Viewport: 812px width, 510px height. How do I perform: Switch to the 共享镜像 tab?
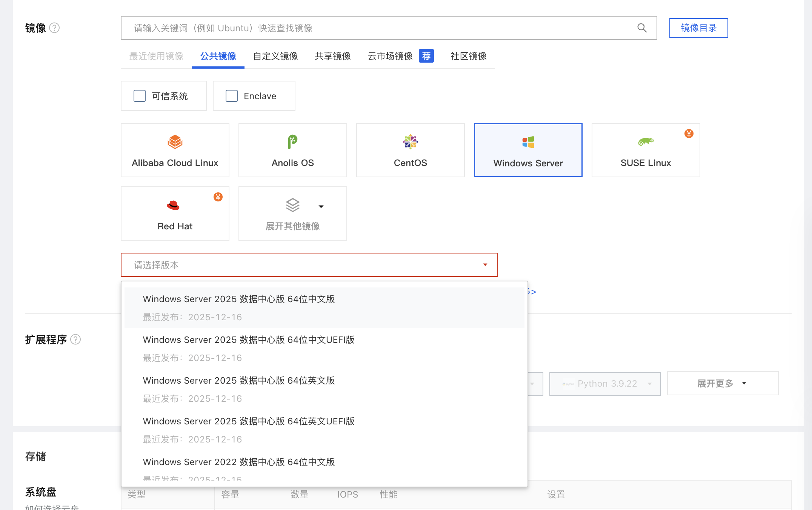click(333, 56)
